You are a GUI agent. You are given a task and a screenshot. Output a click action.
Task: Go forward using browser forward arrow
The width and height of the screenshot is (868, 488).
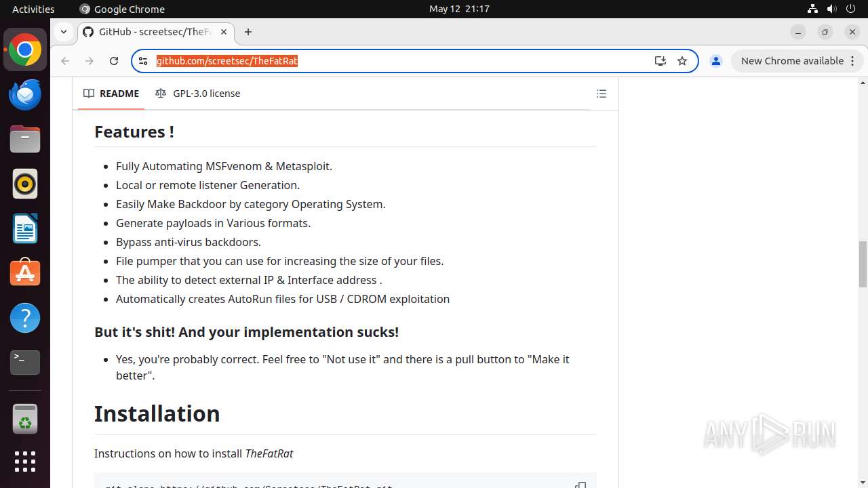[90, 61]
